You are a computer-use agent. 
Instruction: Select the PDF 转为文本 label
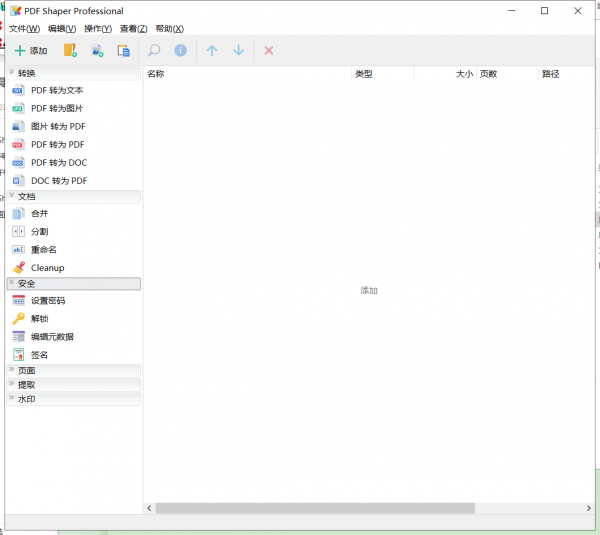pos(57,90)
